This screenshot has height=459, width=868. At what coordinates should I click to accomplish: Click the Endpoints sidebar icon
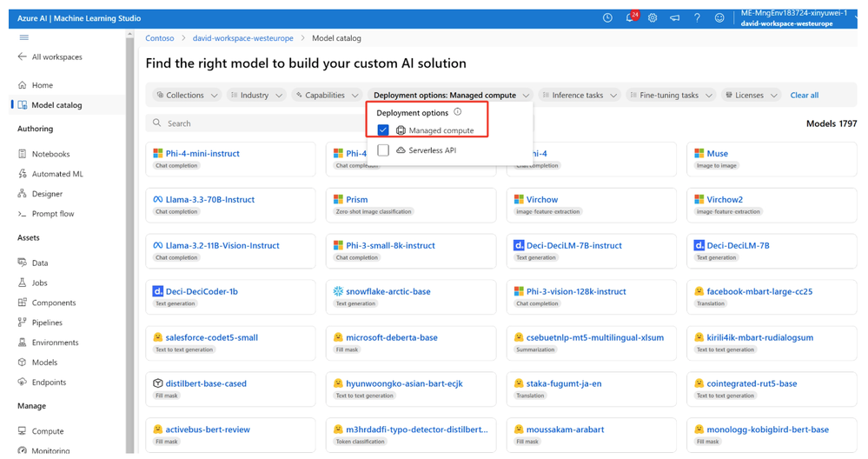(x=22, y=382)
